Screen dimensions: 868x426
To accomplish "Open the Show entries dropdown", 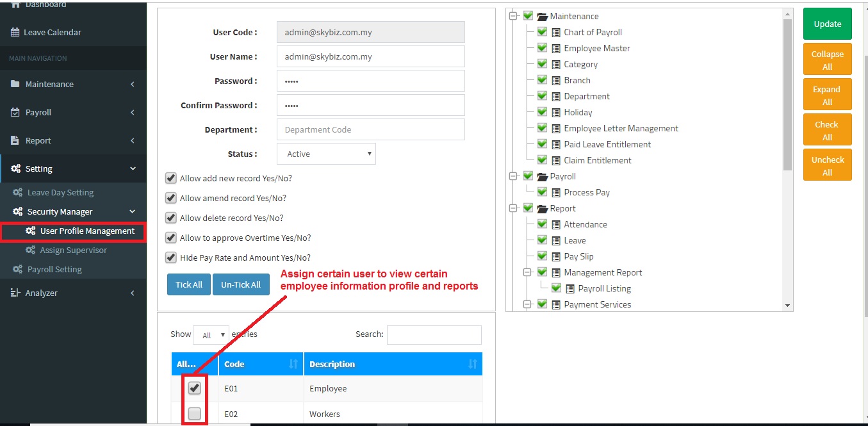I will click(211, 335).
